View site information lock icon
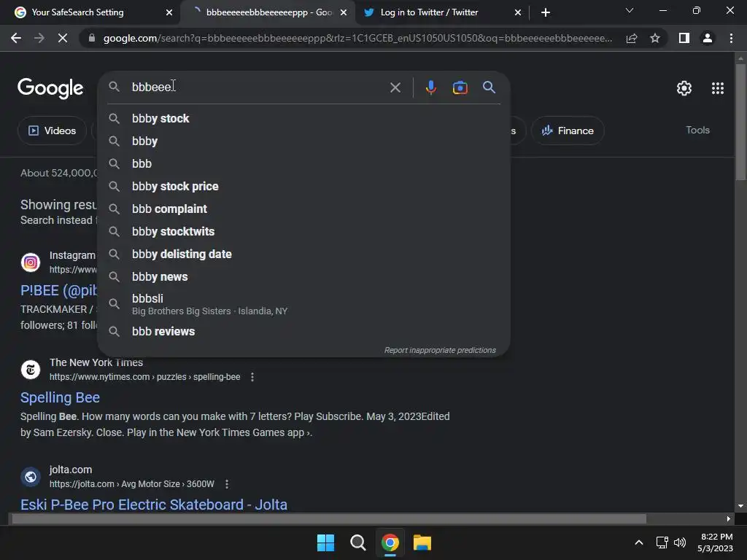 pyautogui.click(x=92, y=38)
